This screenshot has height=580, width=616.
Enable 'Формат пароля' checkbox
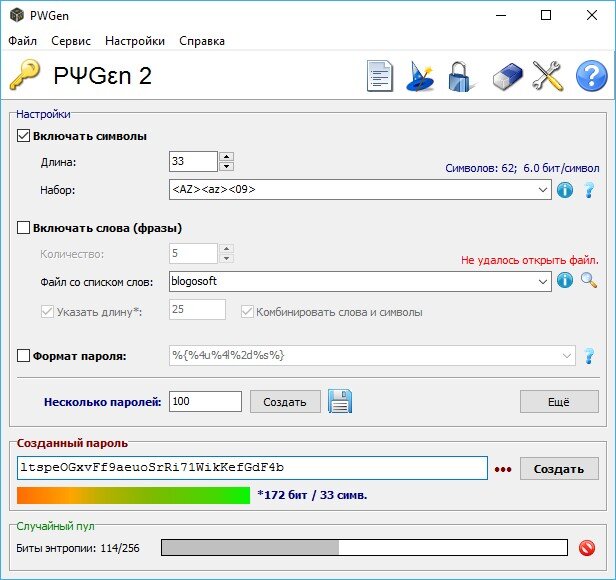23,356
